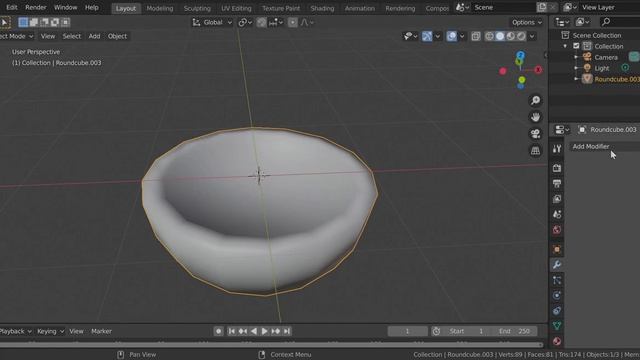Toggle snapping magnet button

click(262, 22)
